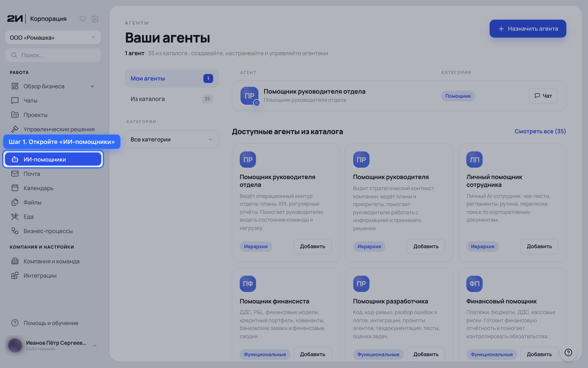Click the monitor display icon in sidebar header
This screenshot has width=588, height=368.
[83, 19]
